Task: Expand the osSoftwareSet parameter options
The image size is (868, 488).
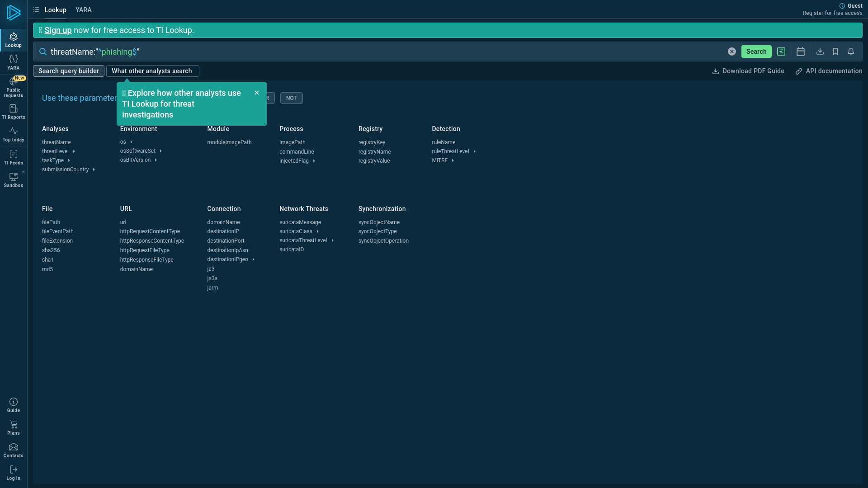Action: coord(161,151)
